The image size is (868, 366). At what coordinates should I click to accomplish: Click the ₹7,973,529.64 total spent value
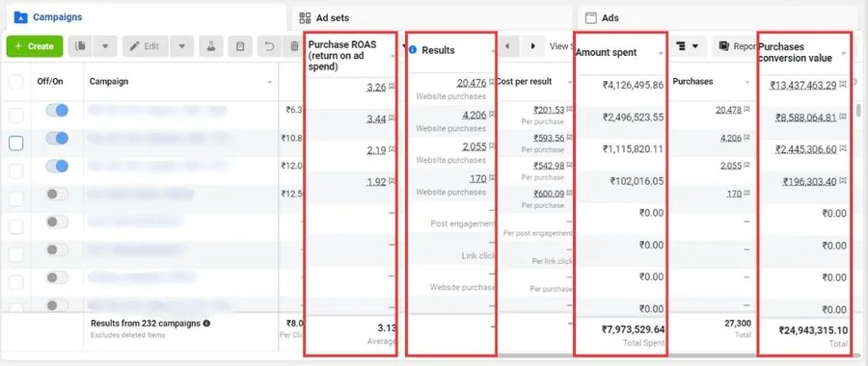(x=634, y=329)
